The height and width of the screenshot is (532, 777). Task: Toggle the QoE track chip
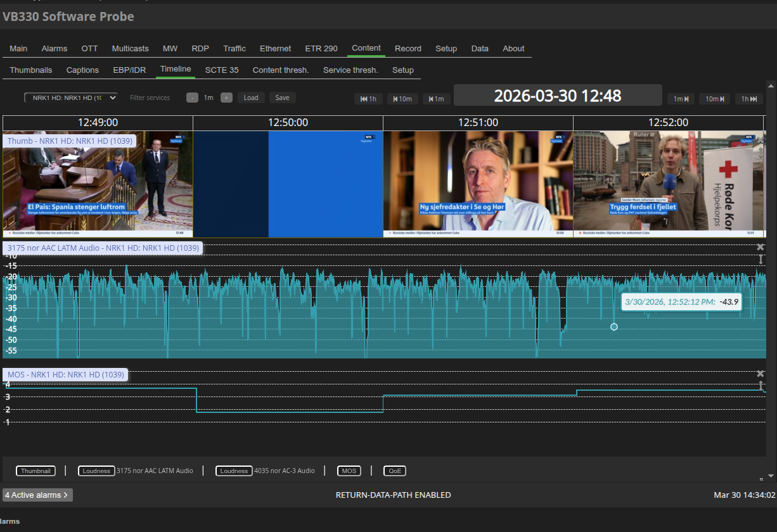coord(394,471)
